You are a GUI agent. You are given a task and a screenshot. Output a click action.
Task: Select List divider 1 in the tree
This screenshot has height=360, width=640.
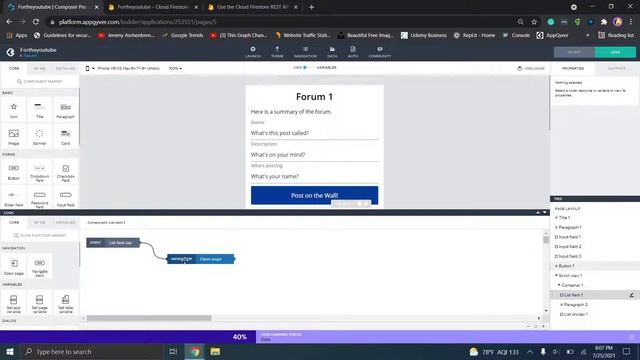(576, 314)
